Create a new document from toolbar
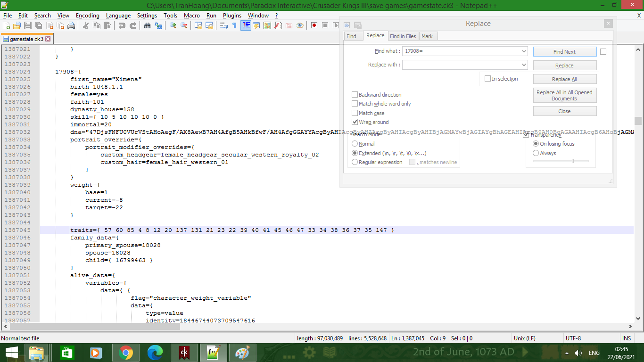 click(x=7, y=25)
